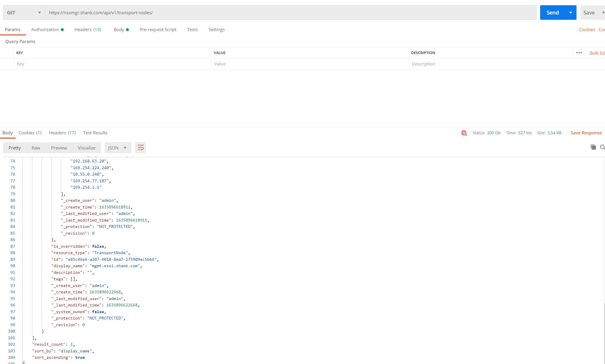Click the "sort_ascending" key in the response
This screenshot has height=364, width=605.
coord(51,357)
